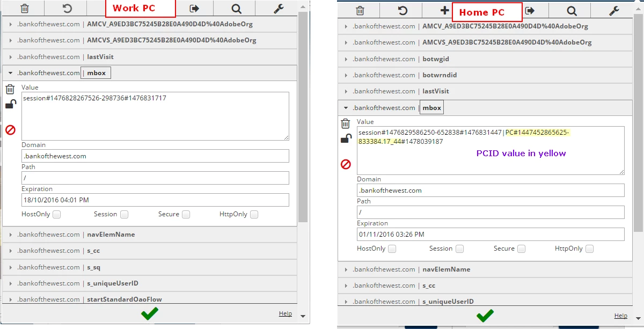Click the reset/undo icon in Work PC toolbar

coord(67,9)
